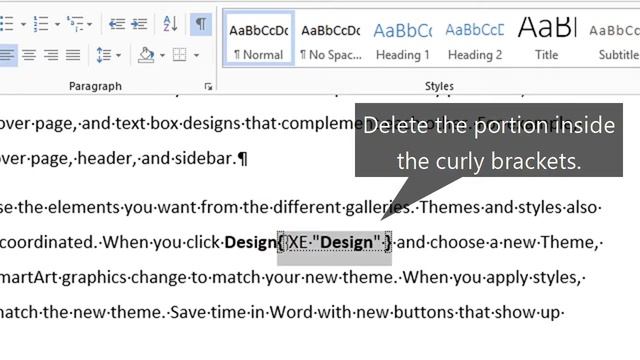Apply numbered list formatting
Image resolution: width=640 pixels, height=360 pixels.
pyautogui.click(x=41, y=24)
